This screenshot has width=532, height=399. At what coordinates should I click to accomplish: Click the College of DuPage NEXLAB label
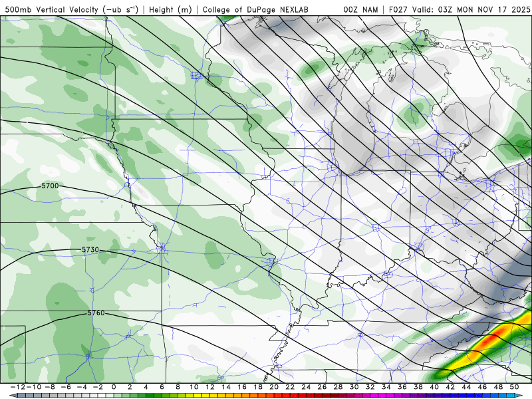[x=255, y=10]
